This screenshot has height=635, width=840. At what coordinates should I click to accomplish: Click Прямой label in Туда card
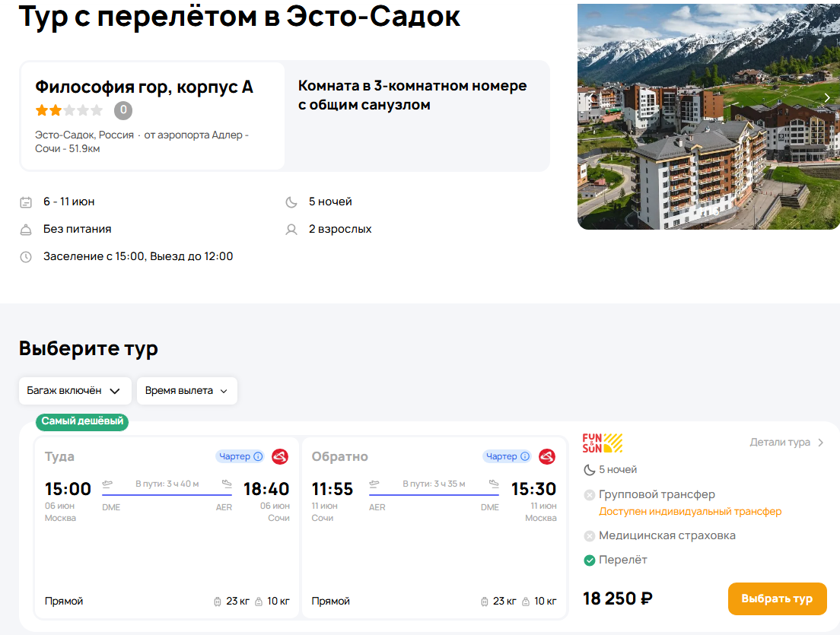coord(64,602)
